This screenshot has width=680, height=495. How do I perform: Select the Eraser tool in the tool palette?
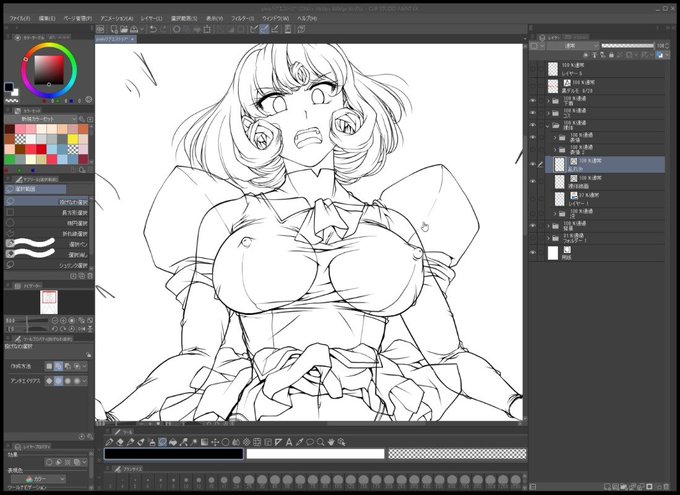(120, 442)
